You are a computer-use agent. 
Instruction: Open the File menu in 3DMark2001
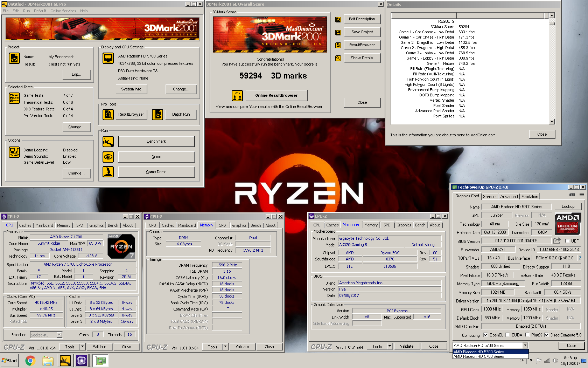(x=6, y=11)
